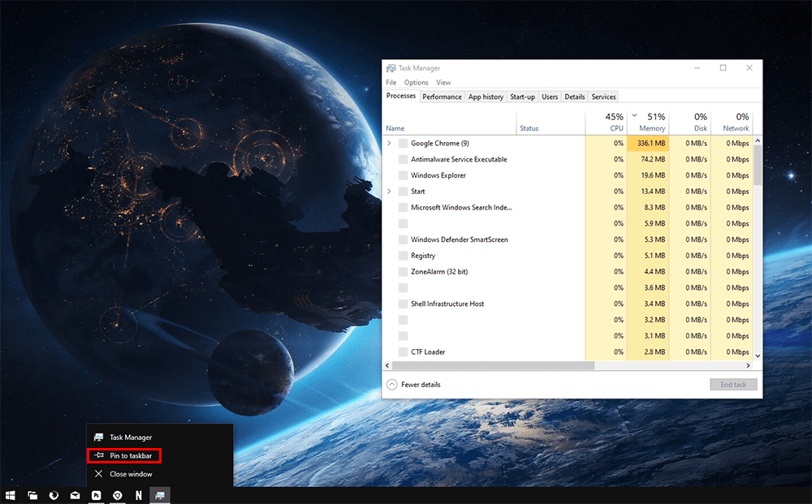This screenshot has width=812, height=504.
Task: Click the 13.4 MB memory value
Action: point(653,192)
